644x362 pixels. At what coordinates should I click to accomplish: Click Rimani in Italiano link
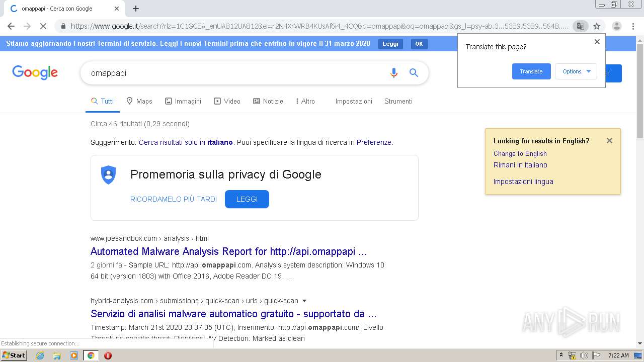coord(520,165)
